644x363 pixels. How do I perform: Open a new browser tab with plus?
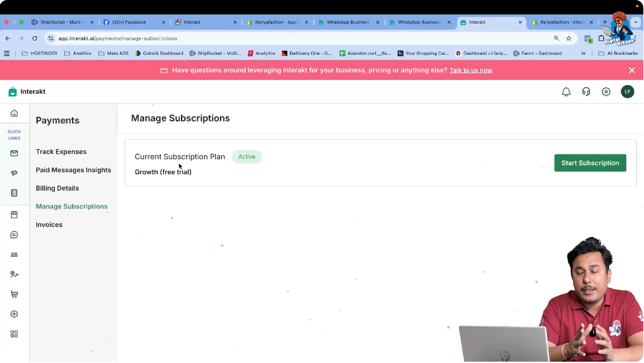tap(604, 22)
